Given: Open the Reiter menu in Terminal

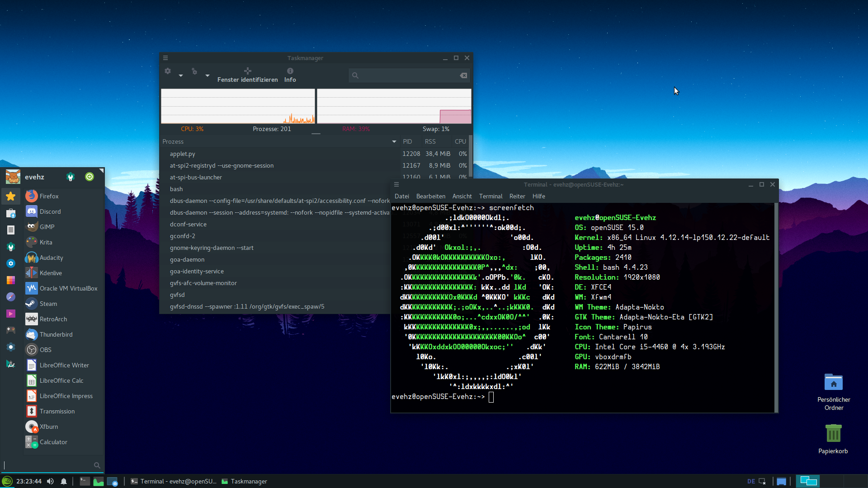Looking at the screenshot, I should 517,196.
